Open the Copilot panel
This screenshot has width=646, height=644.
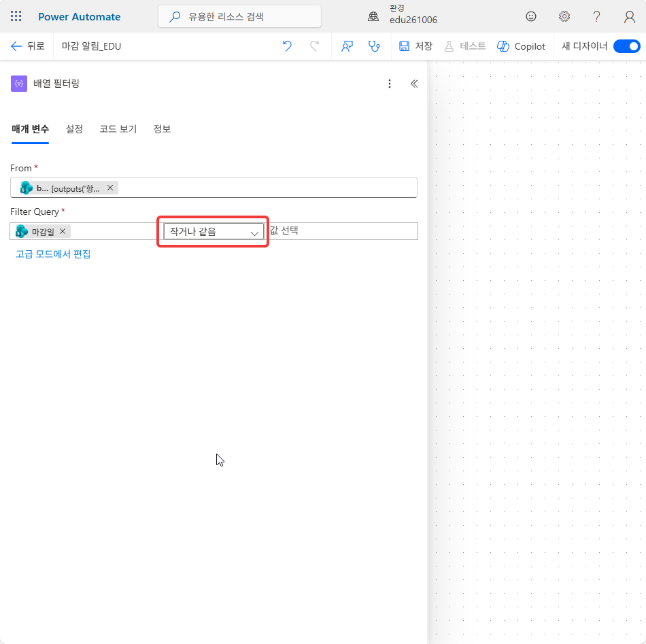click(x=521, y=46)
